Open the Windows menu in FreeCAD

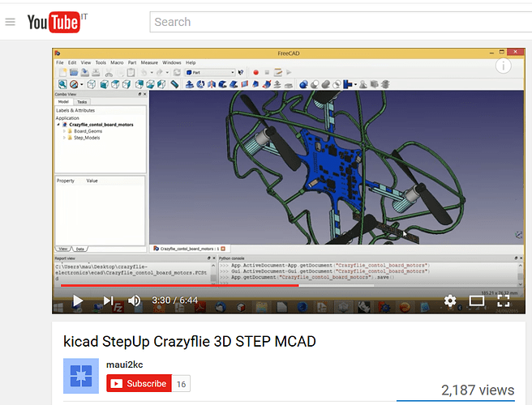(x=172, y=62)
